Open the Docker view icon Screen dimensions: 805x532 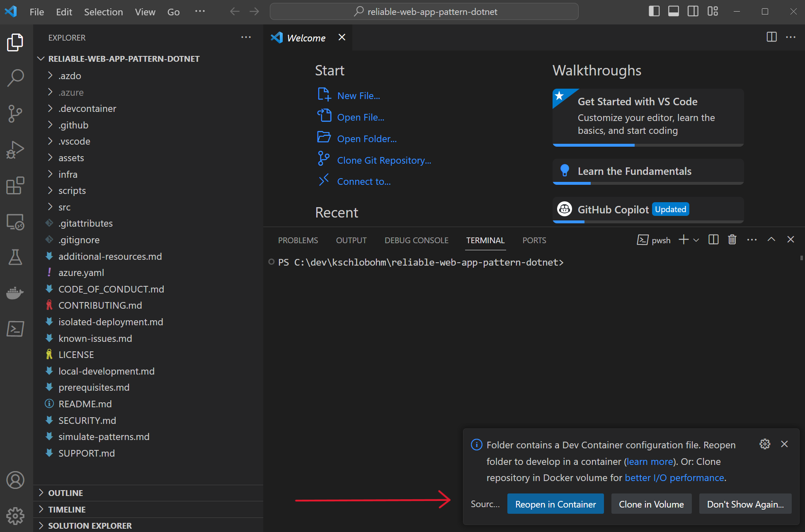pyautogui.click(x=15, y=293)
